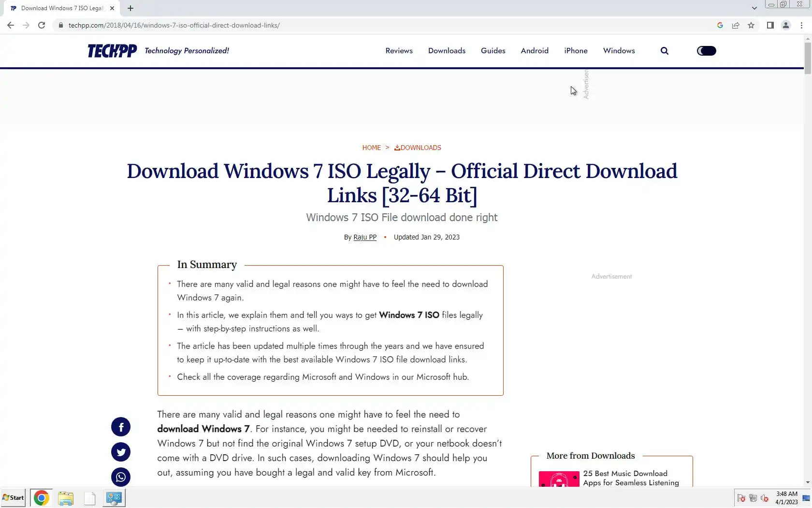Click the DOWNLOADS breadcrumb link
Screen dimensions: 812x508
point(418,148)
